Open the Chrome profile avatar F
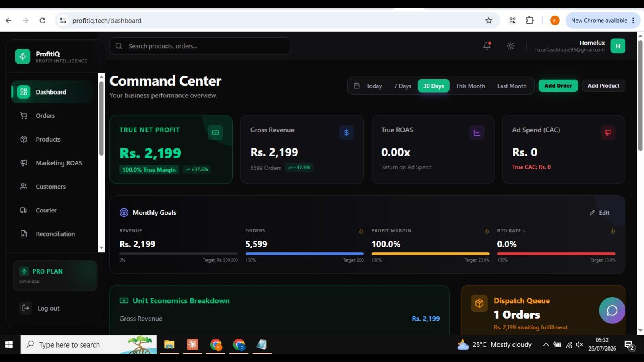Viewport: 644px width, 362px height. tap(555, 21)
